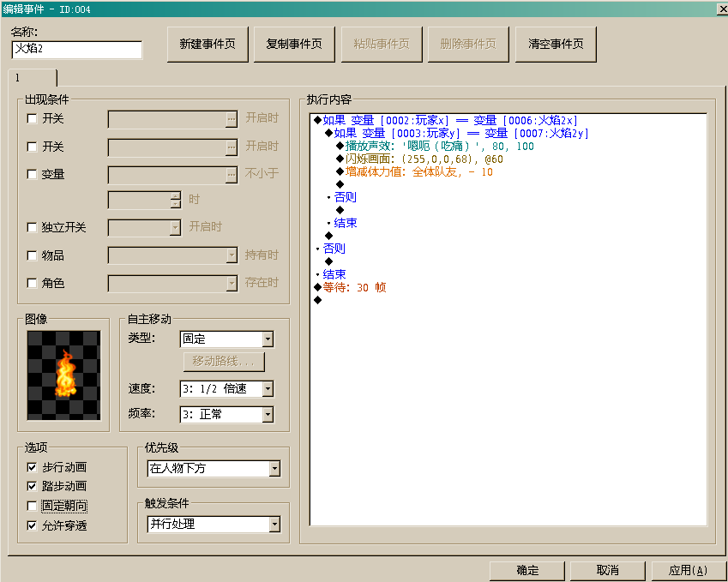Viewport: 728px width, 582px height.
Task: Enable the first 开关 condition checkbox
Action: click(x=32, y=118)
